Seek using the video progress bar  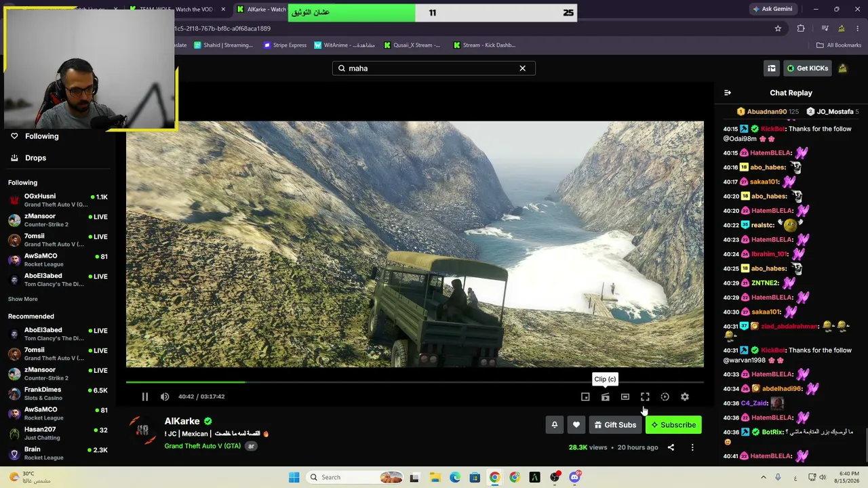point(415,382)
